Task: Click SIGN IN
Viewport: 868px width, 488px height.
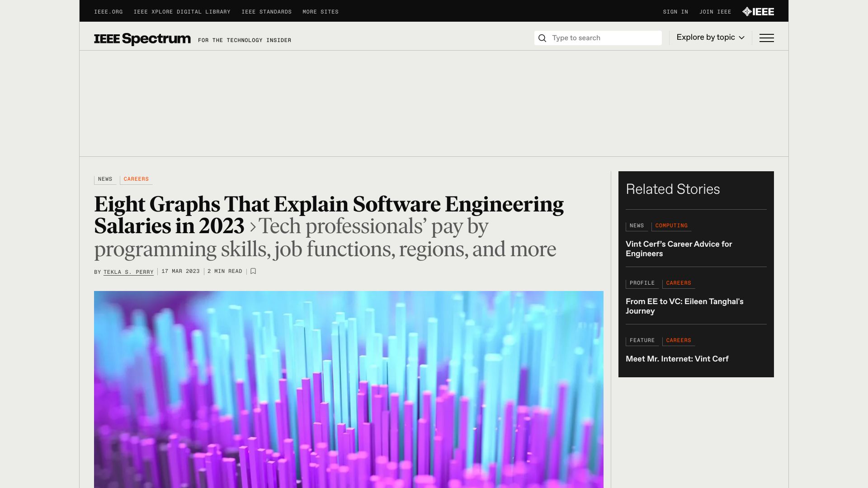Action: pyautogui.click(x=675, y=12)
